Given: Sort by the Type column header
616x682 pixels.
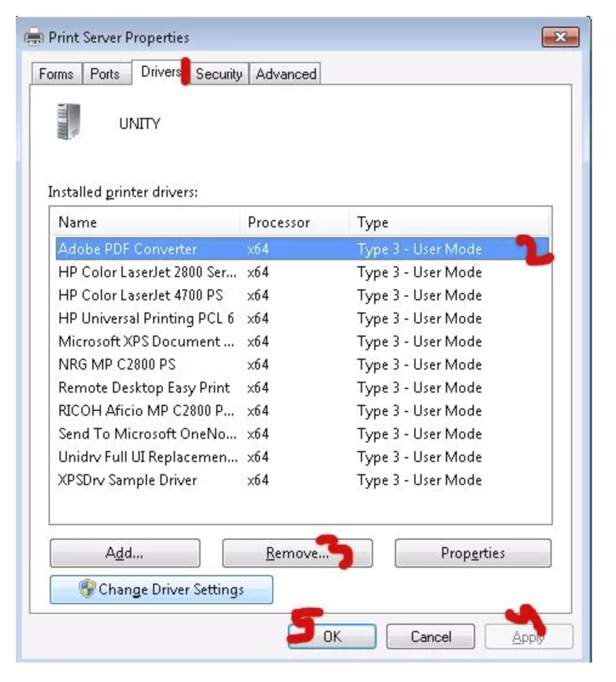Looking at the screenshot, I should coord(450,222).
